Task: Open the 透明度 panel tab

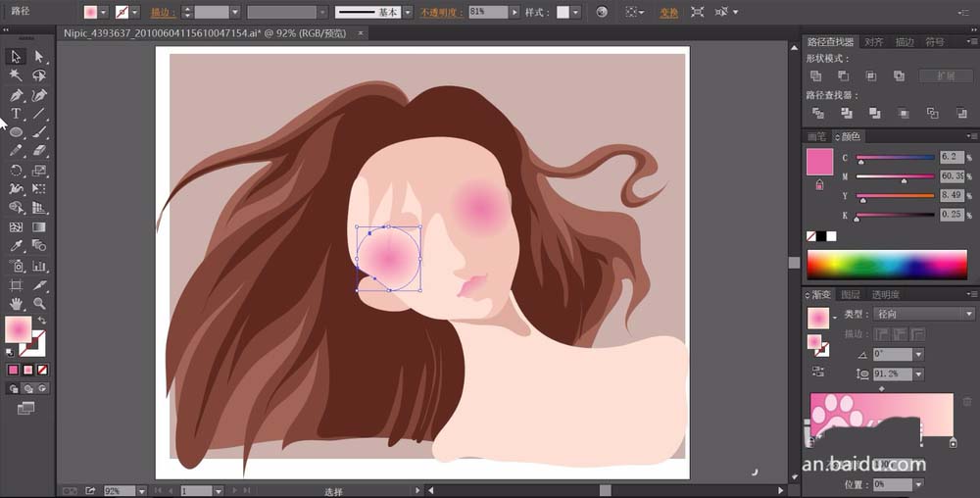Action: point(885,294)
